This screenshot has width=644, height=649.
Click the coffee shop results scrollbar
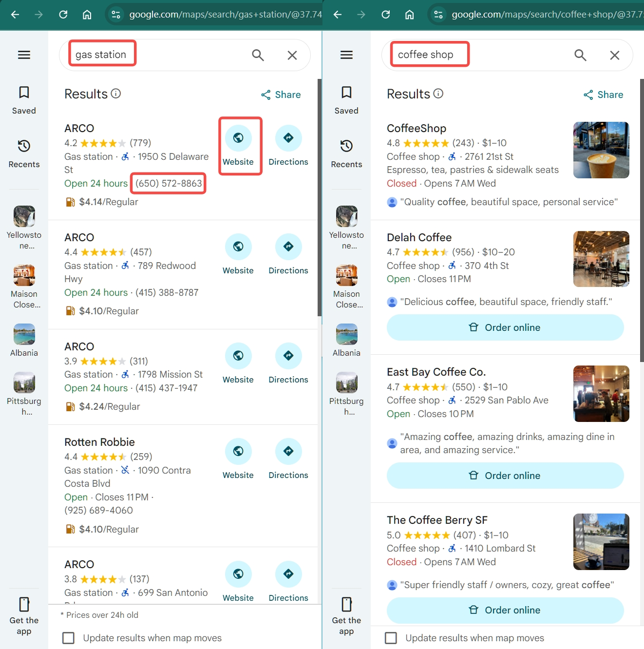[642, 220]
